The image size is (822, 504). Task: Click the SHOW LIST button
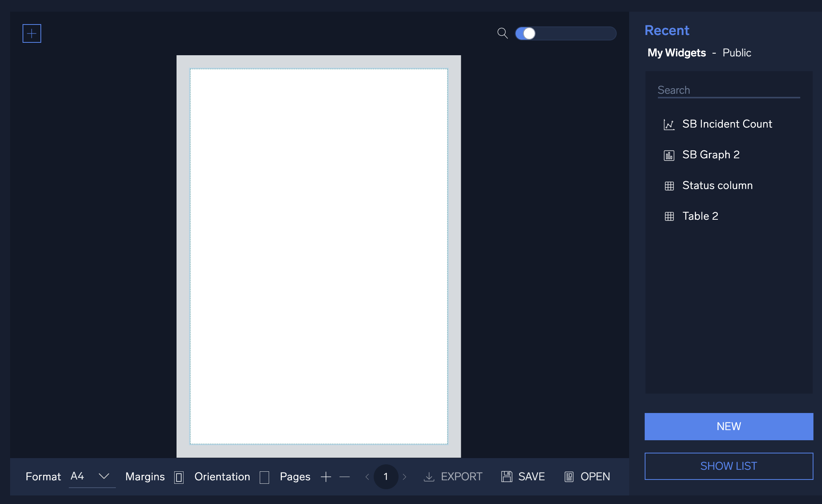click(x=729, y=466)
